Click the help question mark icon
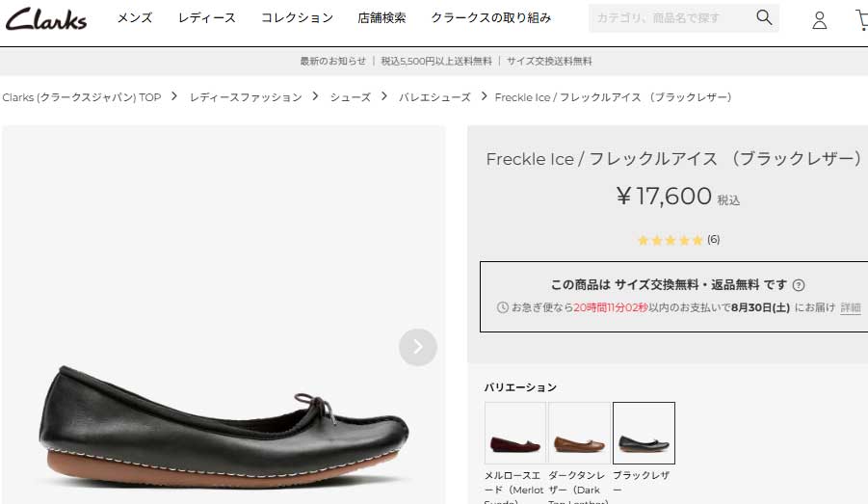This screenshot has height=504, width=868. point(799,285)
